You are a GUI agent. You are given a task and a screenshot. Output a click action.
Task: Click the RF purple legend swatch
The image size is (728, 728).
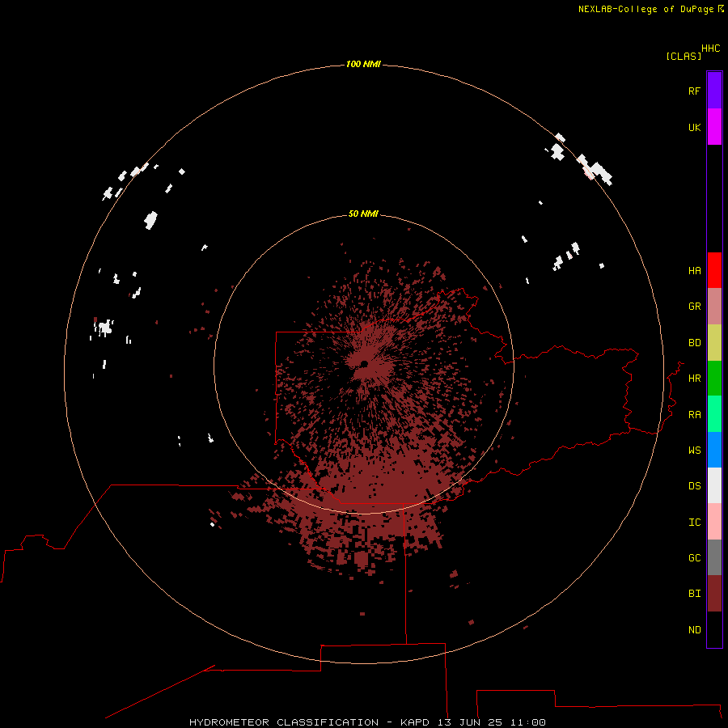tap(714, 91)
